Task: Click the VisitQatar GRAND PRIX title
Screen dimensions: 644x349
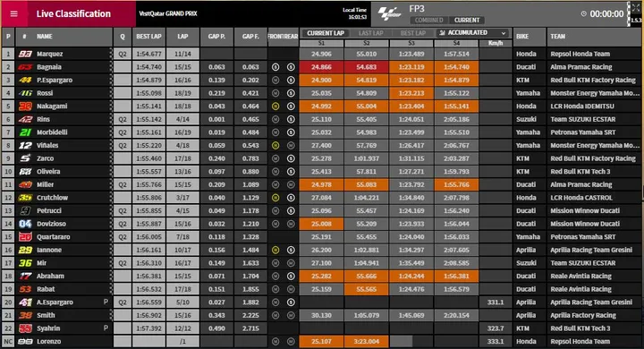Action: [168, 13]
